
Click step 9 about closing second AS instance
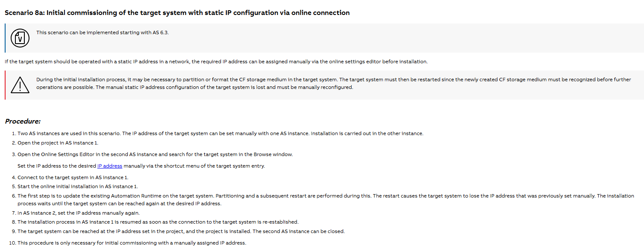point(181,231)
